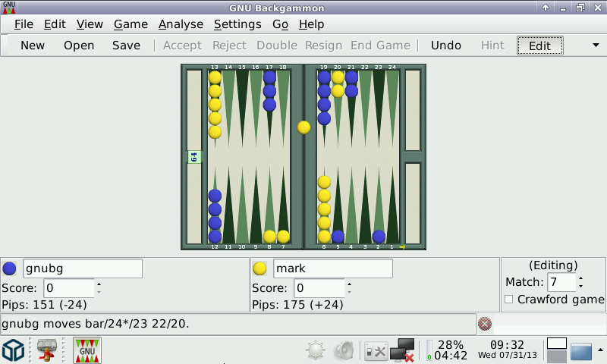Click the 64 doubling cube

click(x=194, y=157)
